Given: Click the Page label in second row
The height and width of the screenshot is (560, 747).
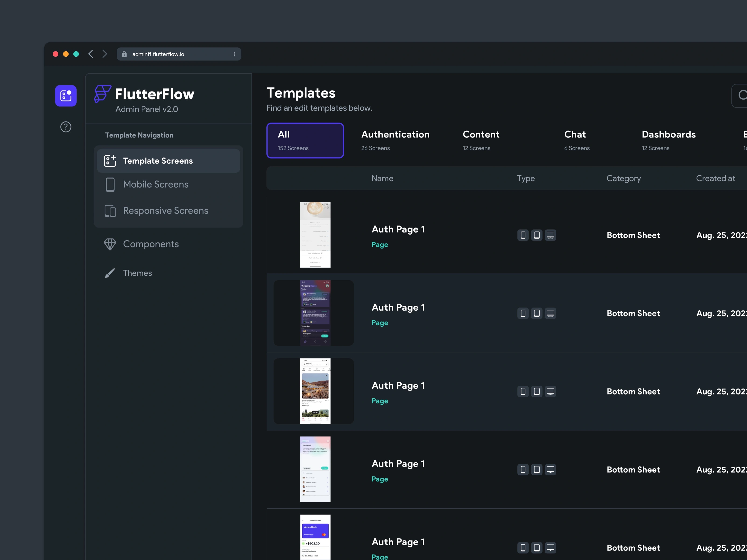Looking at the screenshot, I should coord(380,323).
